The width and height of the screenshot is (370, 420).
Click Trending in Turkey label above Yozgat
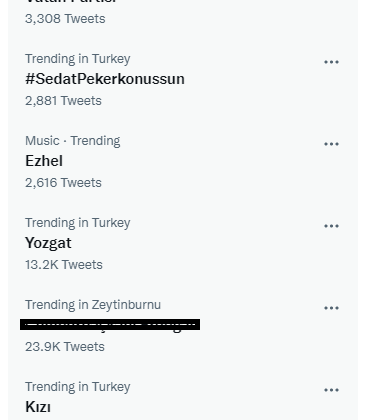pyautogui.click(x=78, y=223)
